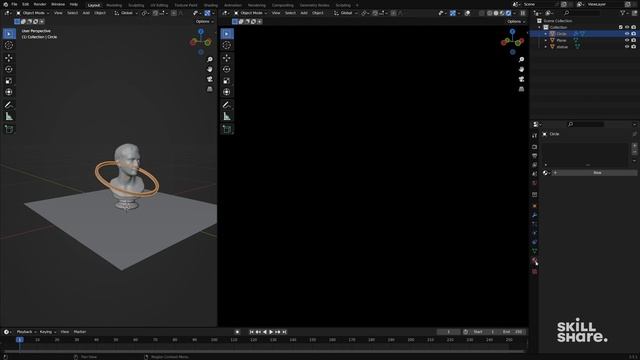The width and height of the screenshot is (640, 360).
Task: Switch perspective/orthographic in right viewport
Action: [521, 89]
